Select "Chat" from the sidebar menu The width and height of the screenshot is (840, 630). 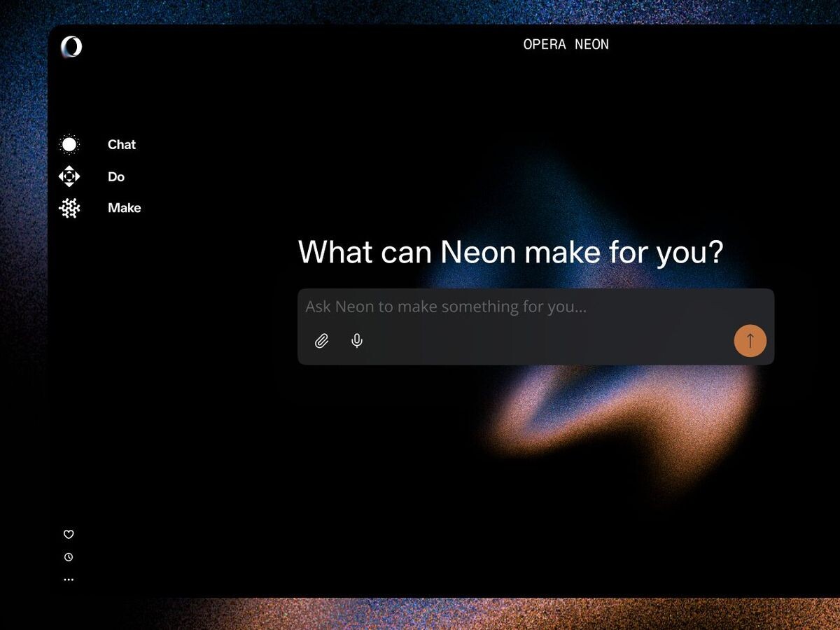pos(122,144)
